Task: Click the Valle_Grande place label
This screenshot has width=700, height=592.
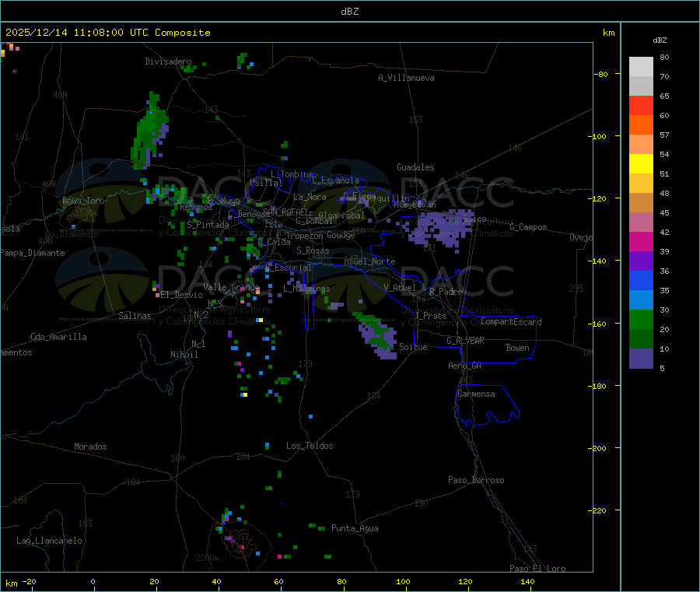Action: click(x=231, y=286)
